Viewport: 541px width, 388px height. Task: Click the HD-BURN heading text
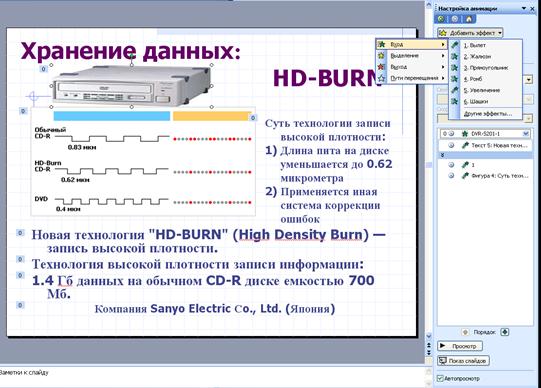point(326,78)
